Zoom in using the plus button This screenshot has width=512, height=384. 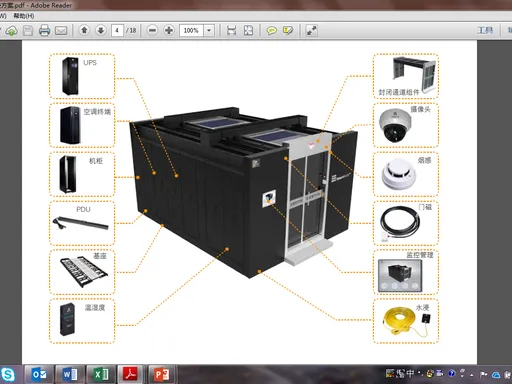pyautogui.click(x=169, y=31)
